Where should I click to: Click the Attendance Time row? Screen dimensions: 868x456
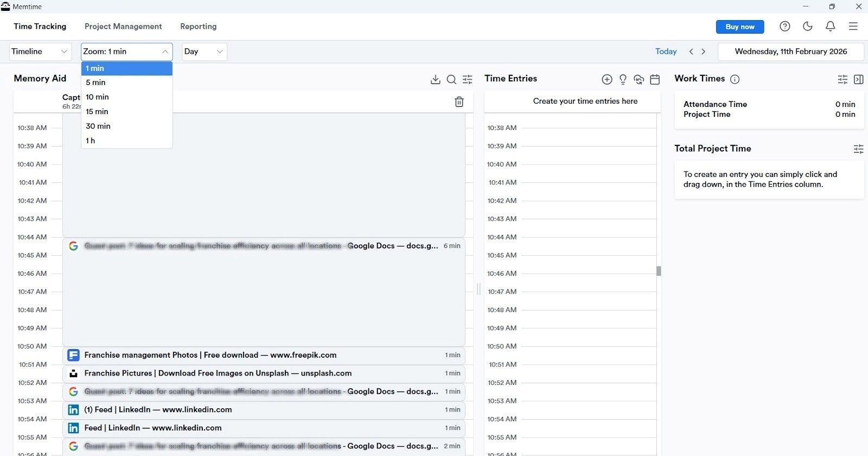(x=769, y=104)
